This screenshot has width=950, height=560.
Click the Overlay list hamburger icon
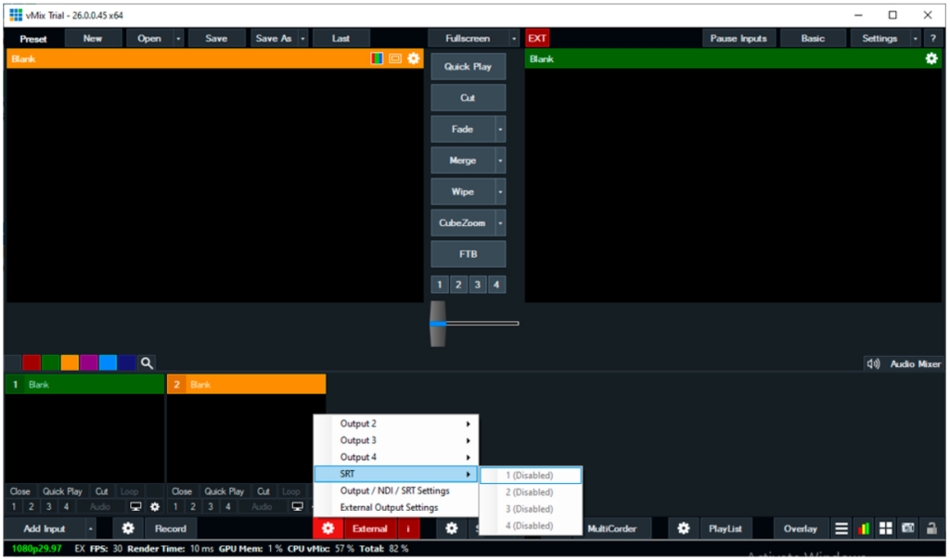tap(841, 528)
